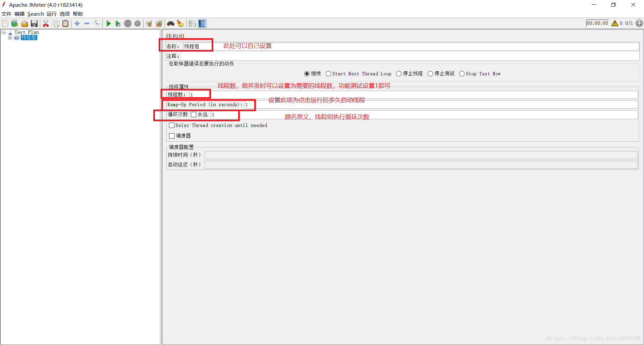Click the 00:00:00 elapsed time display
This screenshot has width=644, height=345.
click(597, 23)
